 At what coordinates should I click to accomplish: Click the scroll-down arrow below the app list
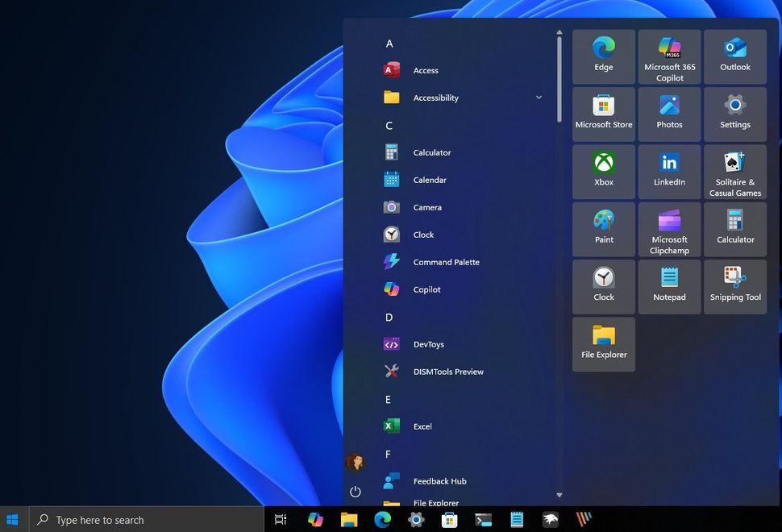[x=559, y=494]
